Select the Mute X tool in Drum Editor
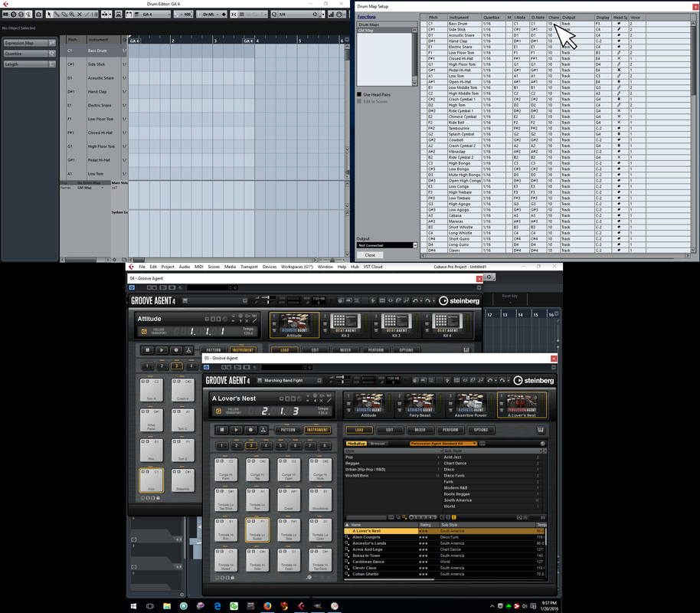Viewport: 700px width, 613px height. [x=80, y=15]
